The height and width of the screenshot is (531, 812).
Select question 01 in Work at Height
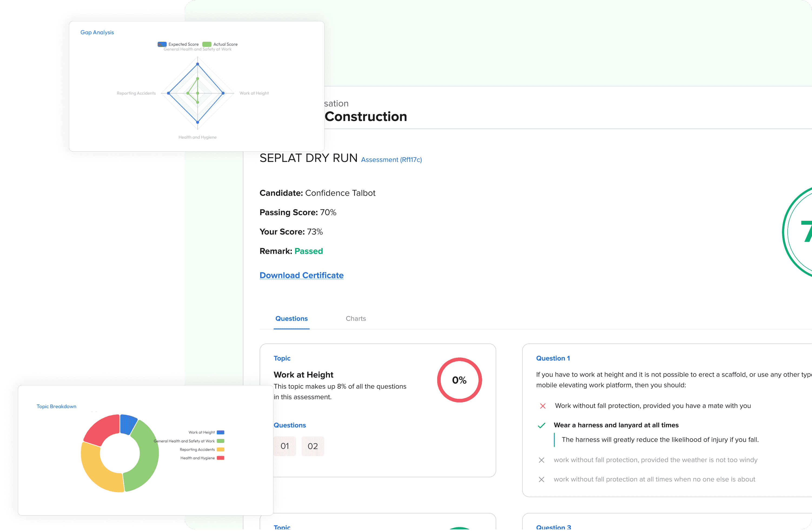[x=284, y=446]
